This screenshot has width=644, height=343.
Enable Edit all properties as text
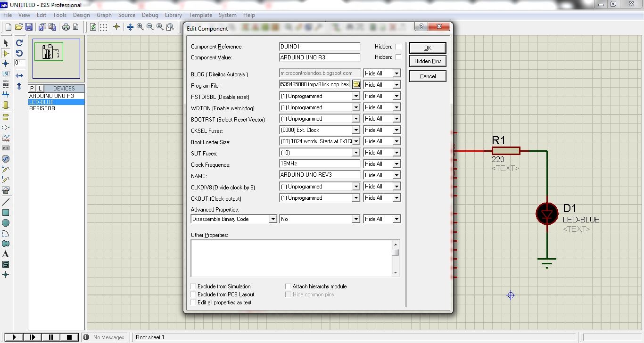pyautogui.click(x=193, y=303)
